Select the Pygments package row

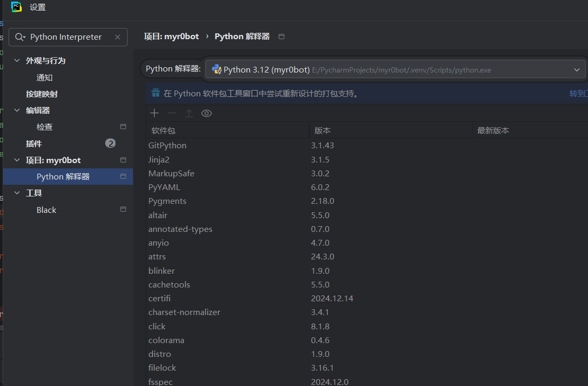coord(367,201)
